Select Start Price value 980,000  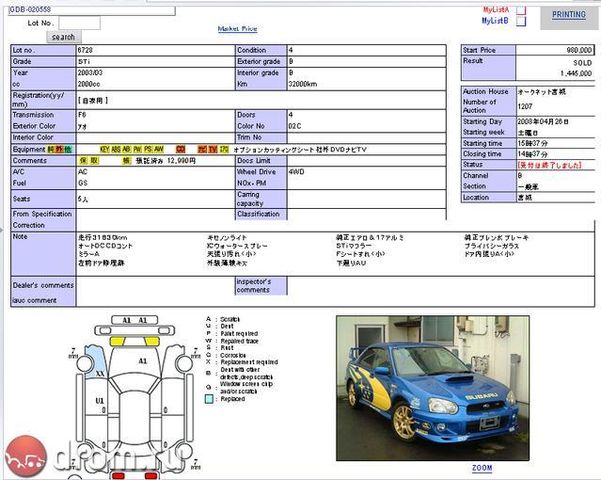579,50
